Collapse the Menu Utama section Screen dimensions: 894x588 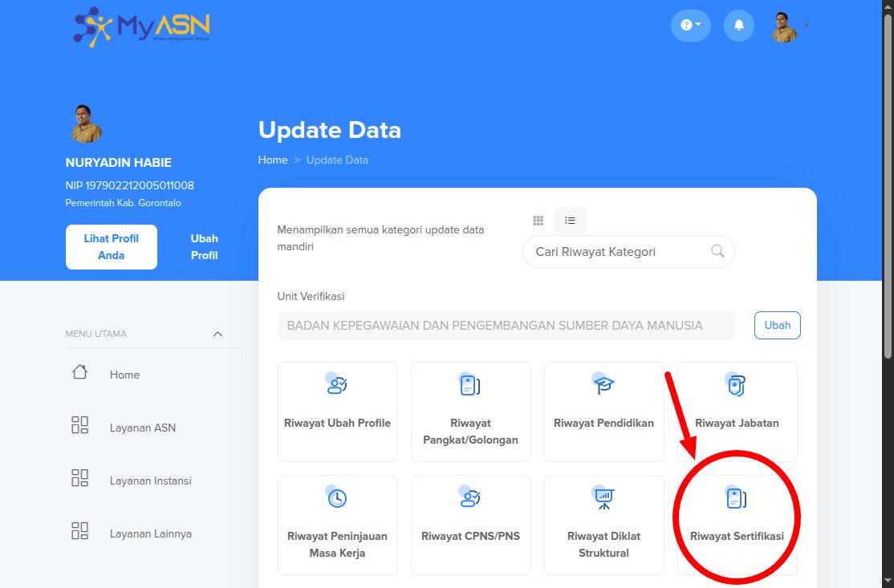(x=217, y=334)
